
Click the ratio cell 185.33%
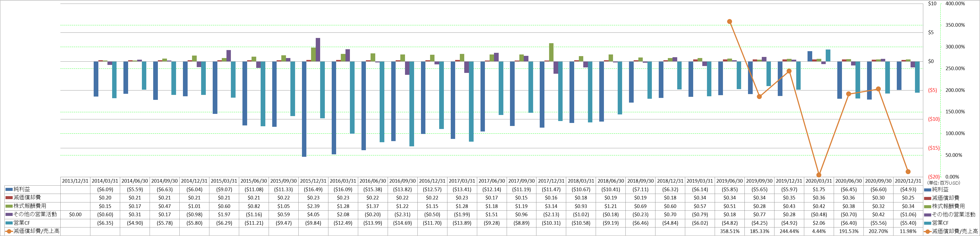pos(759,231)
